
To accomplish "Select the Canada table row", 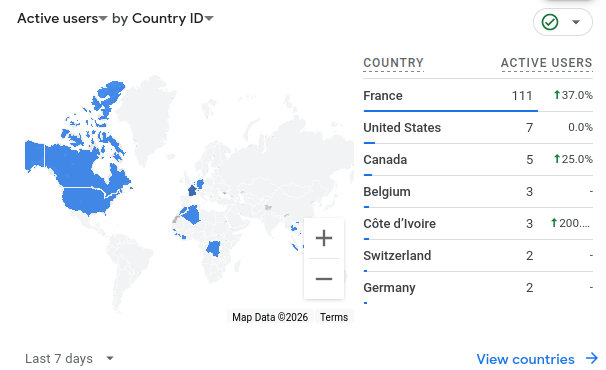I will 478,160.
